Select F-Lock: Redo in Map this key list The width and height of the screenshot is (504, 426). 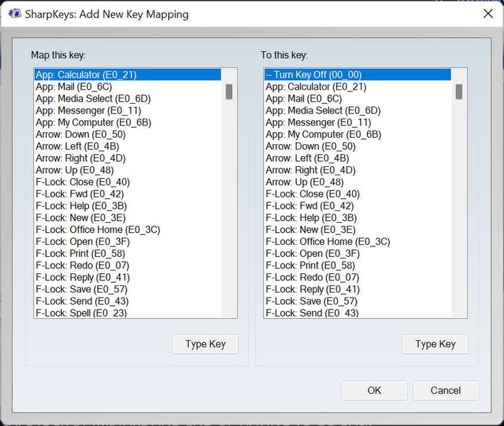(128, 265)
